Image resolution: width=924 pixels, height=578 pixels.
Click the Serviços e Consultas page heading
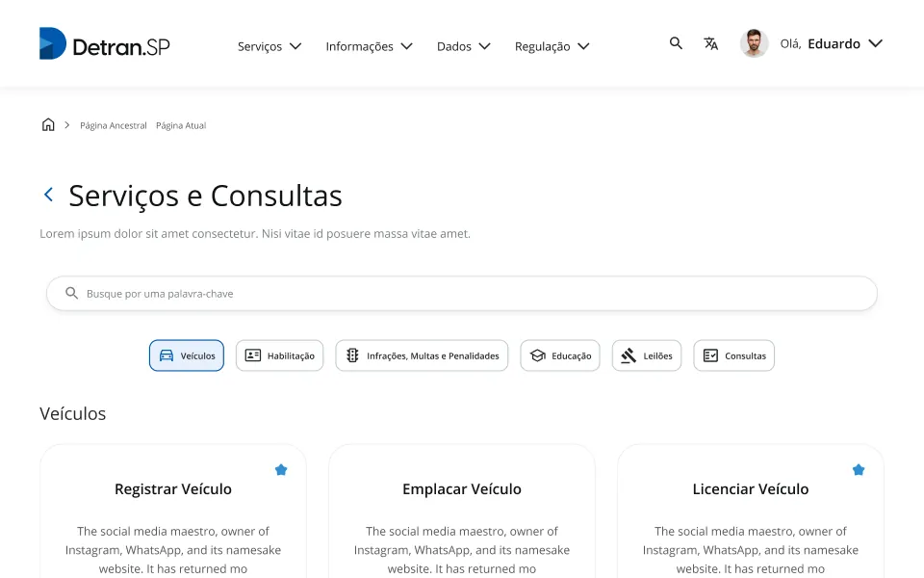(205, 196)
